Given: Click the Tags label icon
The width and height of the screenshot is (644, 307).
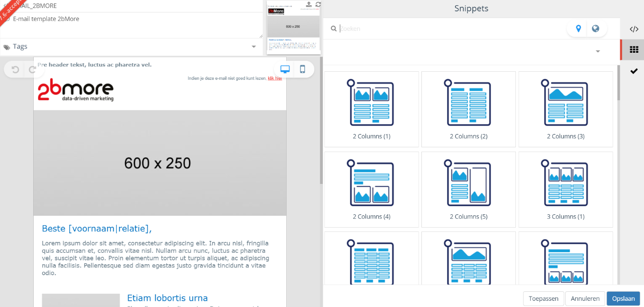Looking at the screenshot, I should [x=7, y=47].
